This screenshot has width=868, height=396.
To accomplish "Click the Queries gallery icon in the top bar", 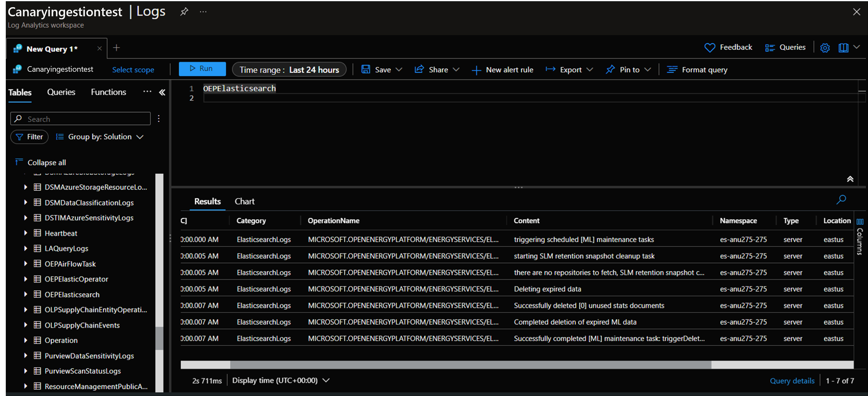I will coord(771,47).
